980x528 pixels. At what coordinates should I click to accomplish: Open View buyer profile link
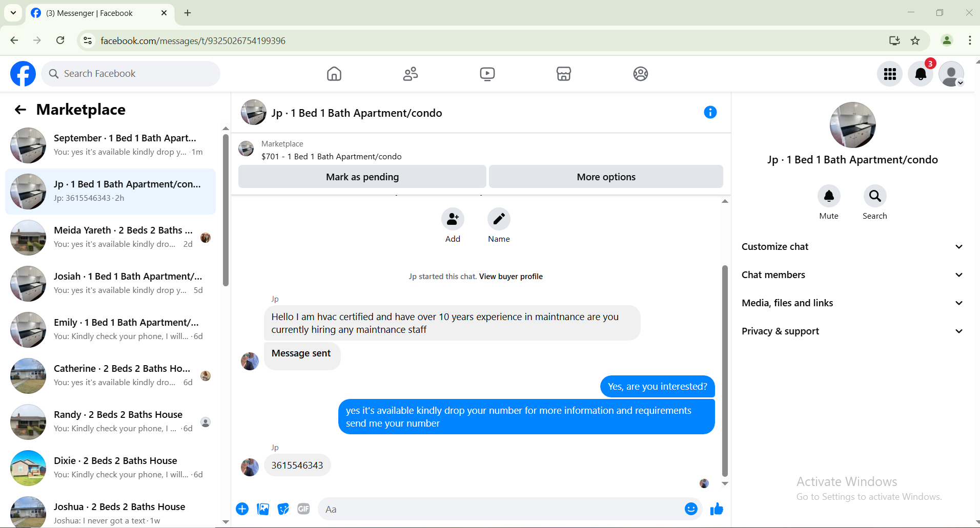click(511, 277)
